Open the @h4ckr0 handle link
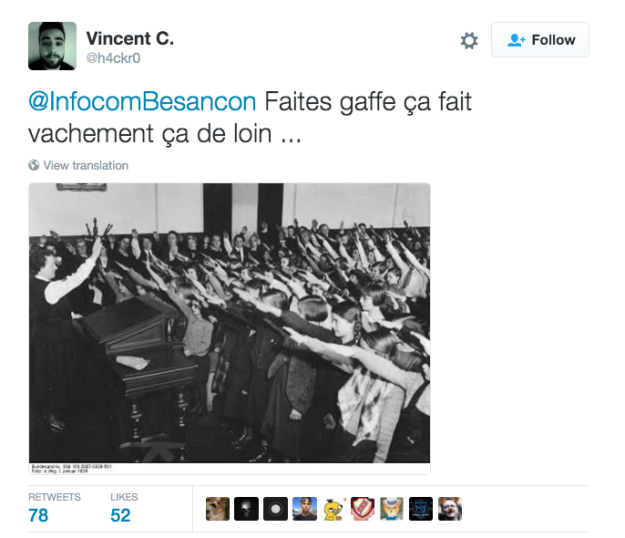 point(113,58)
